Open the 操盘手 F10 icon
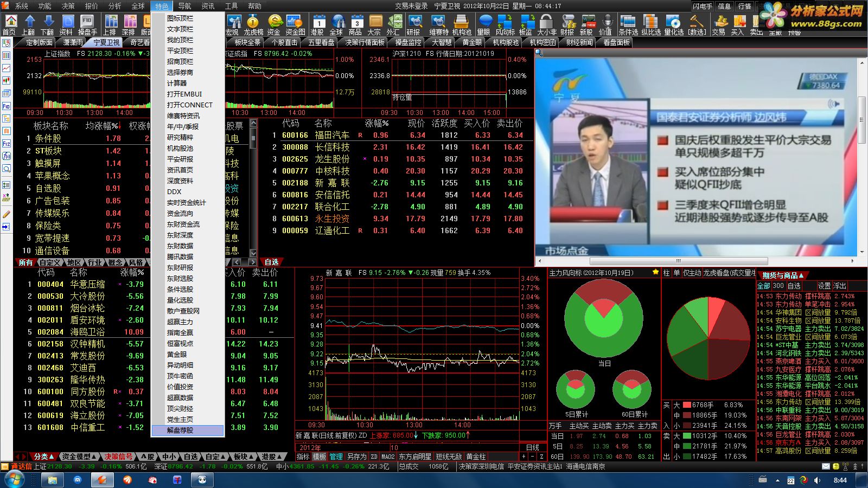Viewport: 868px width, 488px height. tap(87, 25)
